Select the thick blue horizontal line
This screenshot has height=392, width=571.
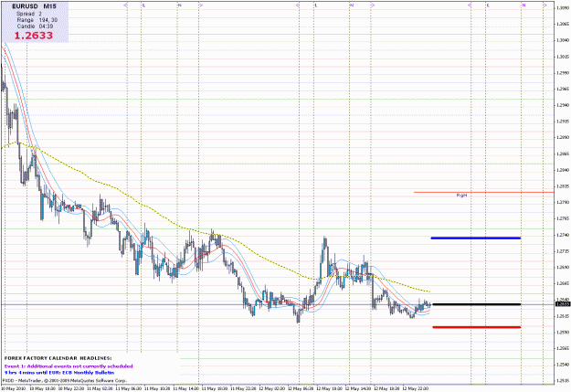coord(476,238)
